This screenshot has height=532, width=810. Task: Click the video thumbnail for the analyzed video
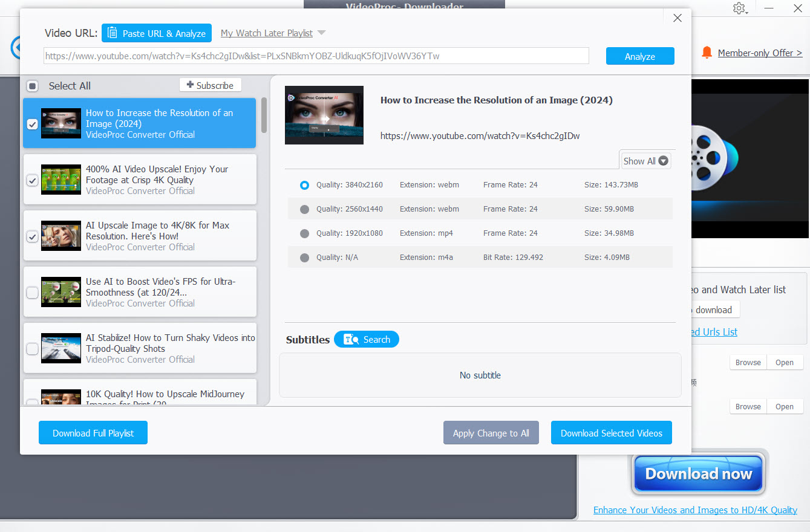[324, 115]
